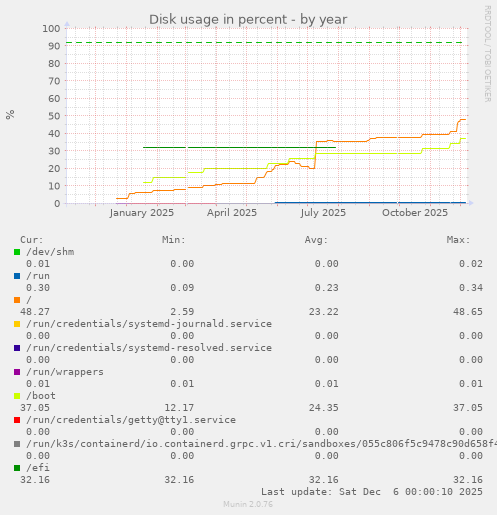The image size is (497, 515).
Task: Click the Min: column header
Action: (x=174, y=240)
